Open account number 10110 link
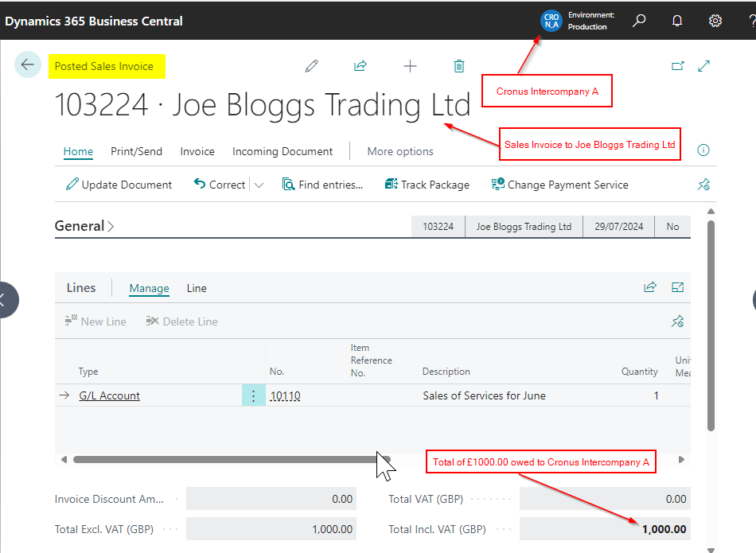 tap(284, 395)
